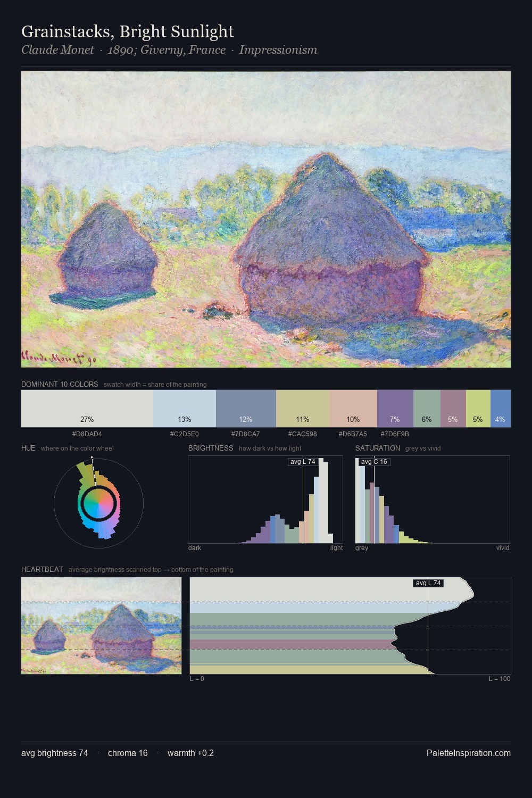Click the Claude Monet artist name
The height and width of the screenshot is (798, 532).
click(x=57, y=50)
